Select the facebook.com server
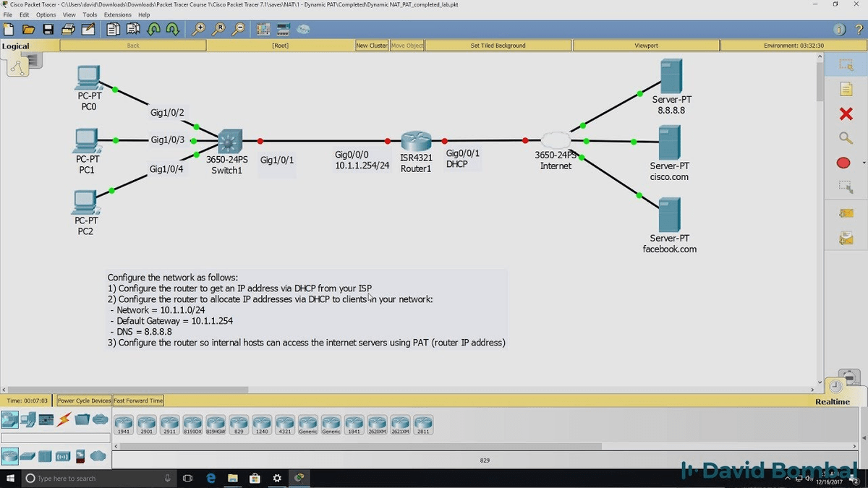 669,215
